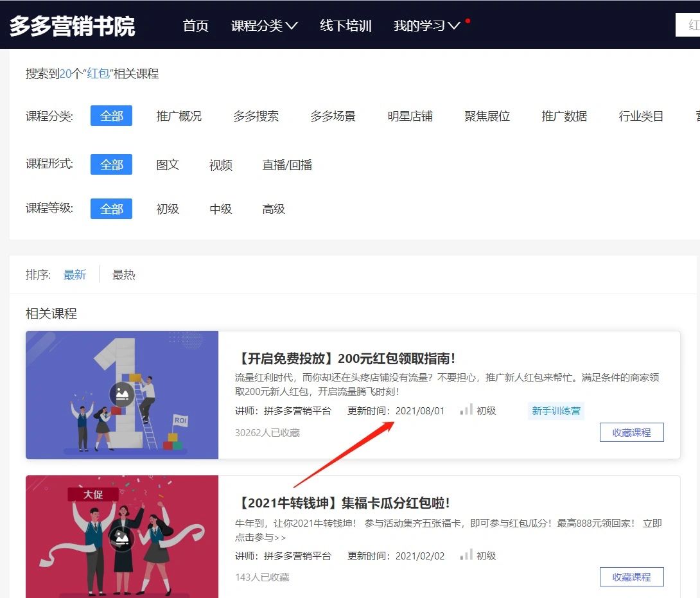
Task: Click 收藏课程 for the 集福卡 course
Action: (x=632, y=577)
